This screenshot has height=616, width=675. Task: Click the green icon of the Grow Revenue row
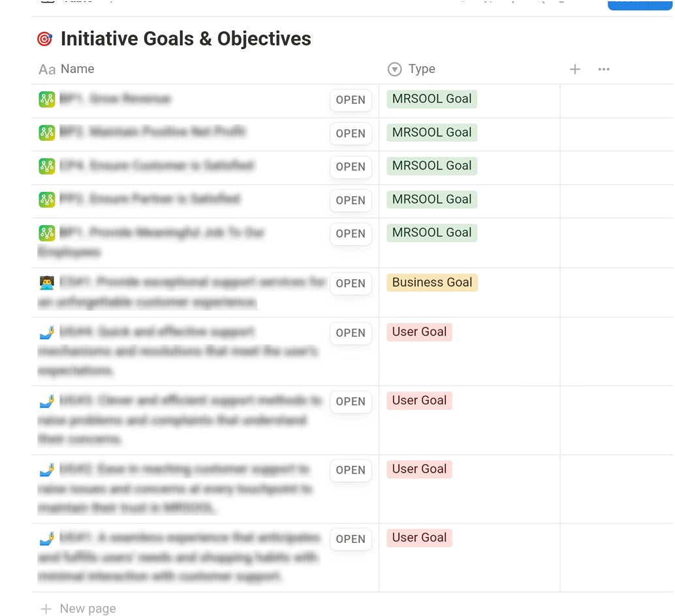tap(46, 99)
